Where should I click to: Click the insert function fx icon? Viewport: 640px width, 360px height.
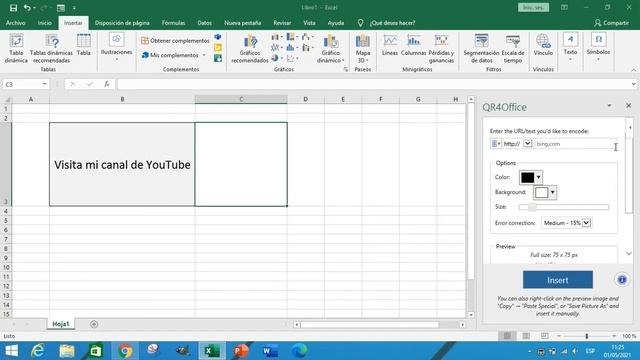(x=107, y=84)
